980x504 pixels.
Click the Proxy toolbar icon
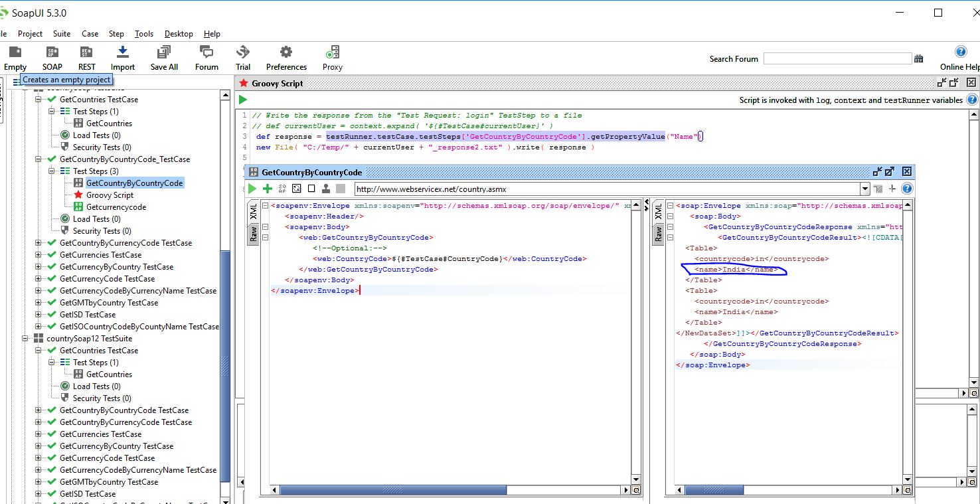332,53
